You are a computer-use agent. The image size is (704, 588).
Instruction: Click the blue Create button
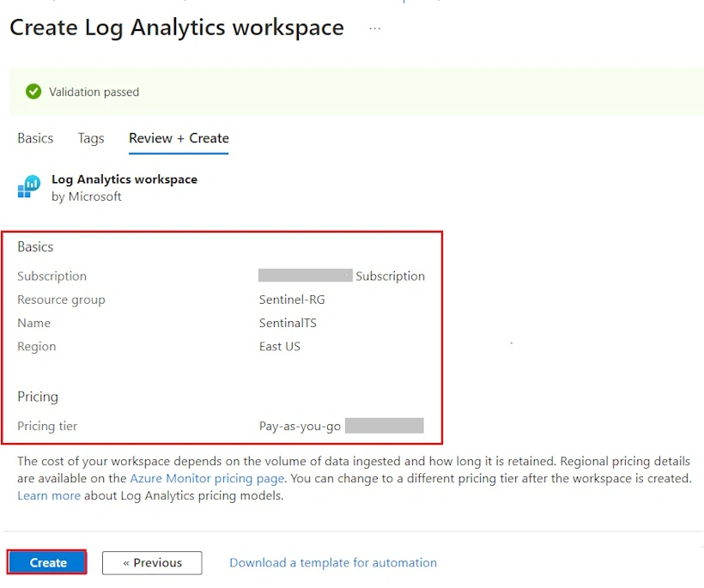pos(47,562)
